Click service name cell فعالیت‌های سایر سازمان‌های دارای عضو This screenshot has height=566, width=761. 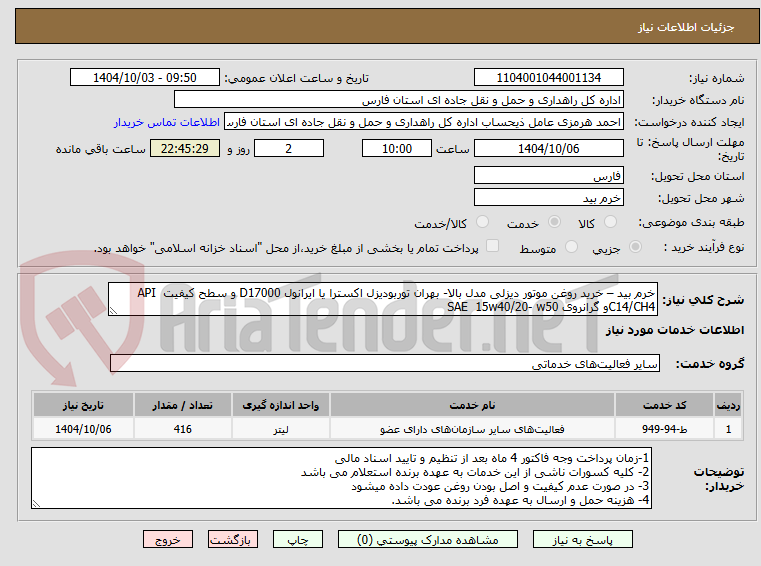point(472,429)
